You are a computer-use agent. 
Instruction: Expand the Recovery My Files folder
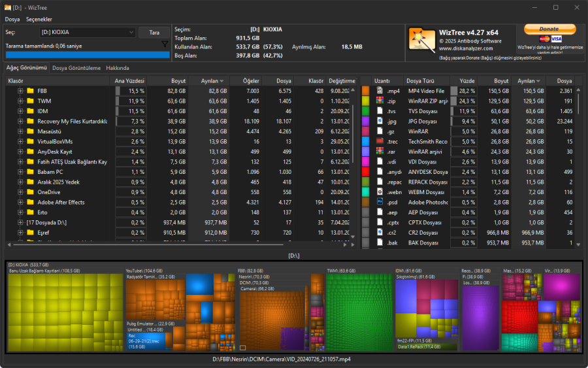(20, 121)
